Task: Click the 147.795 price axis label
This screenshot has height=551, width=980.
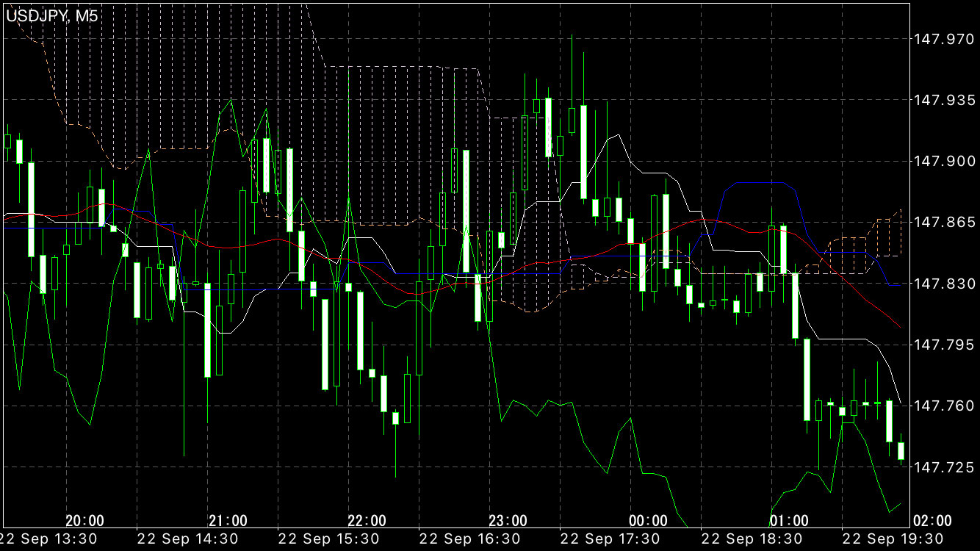Action: 942,345
